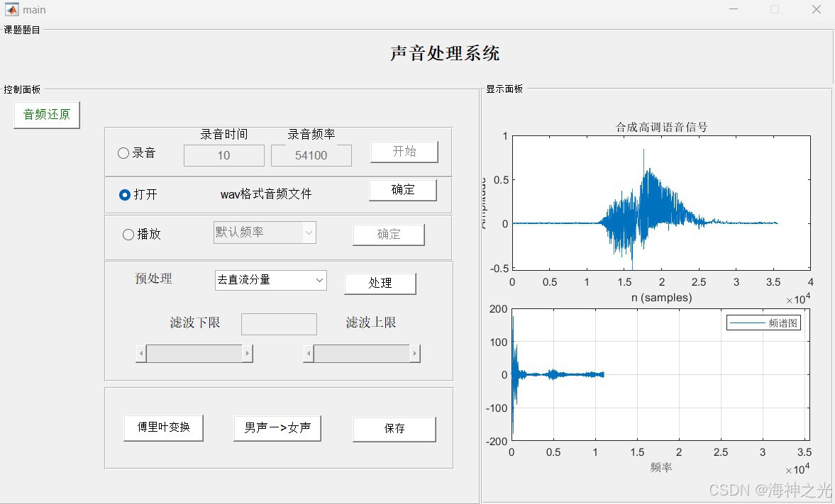Click the 保存 button

tap(394, 429)
